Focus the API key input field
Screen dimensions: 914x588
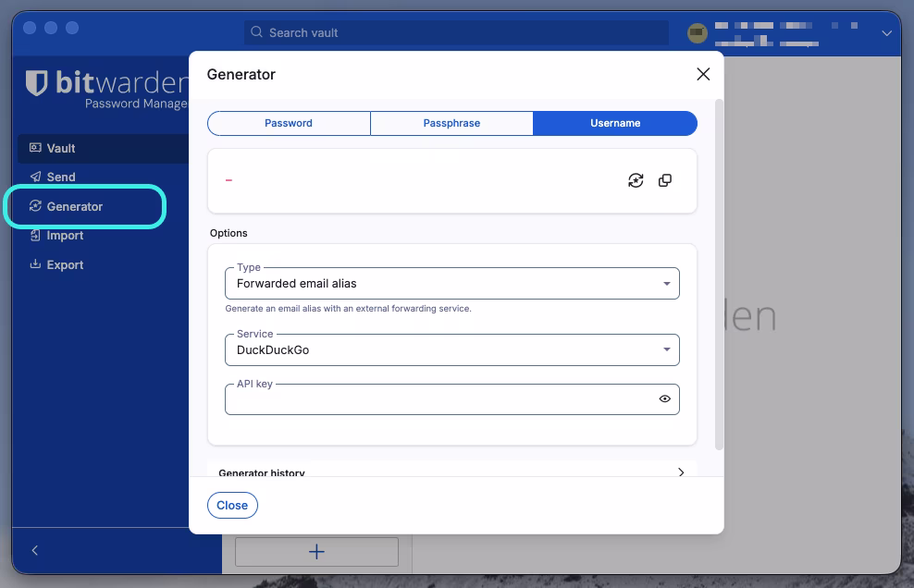coord(440,399)
